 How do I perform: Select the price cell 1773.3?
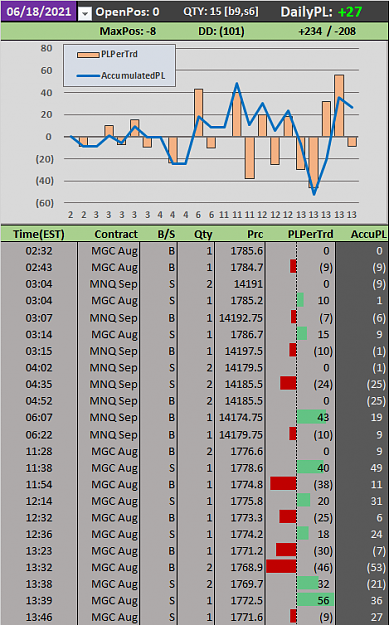point(240,518)
